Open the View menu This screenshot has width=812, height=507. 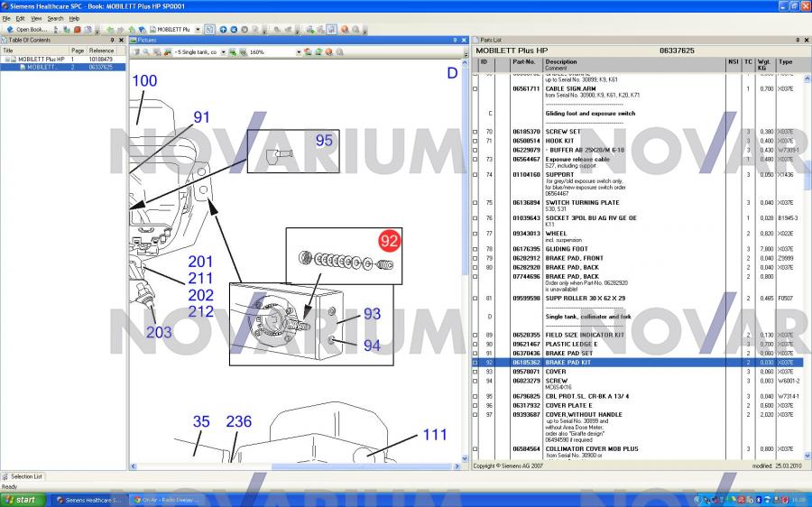[36, 18]
